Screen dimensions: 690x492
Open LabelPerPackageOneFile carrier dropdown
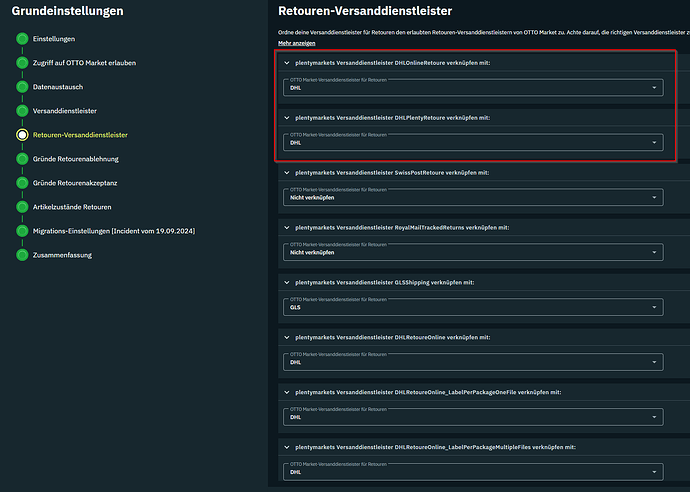473,417
